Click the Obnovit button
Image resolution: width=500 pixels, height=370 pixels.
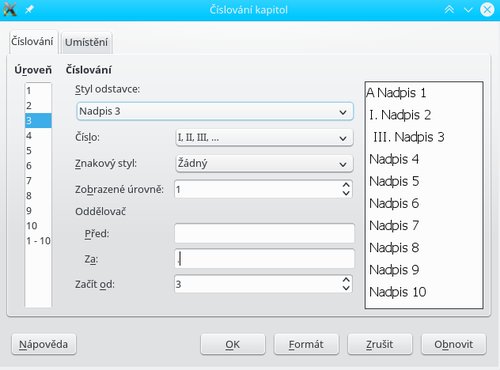(x=454, y=344)
